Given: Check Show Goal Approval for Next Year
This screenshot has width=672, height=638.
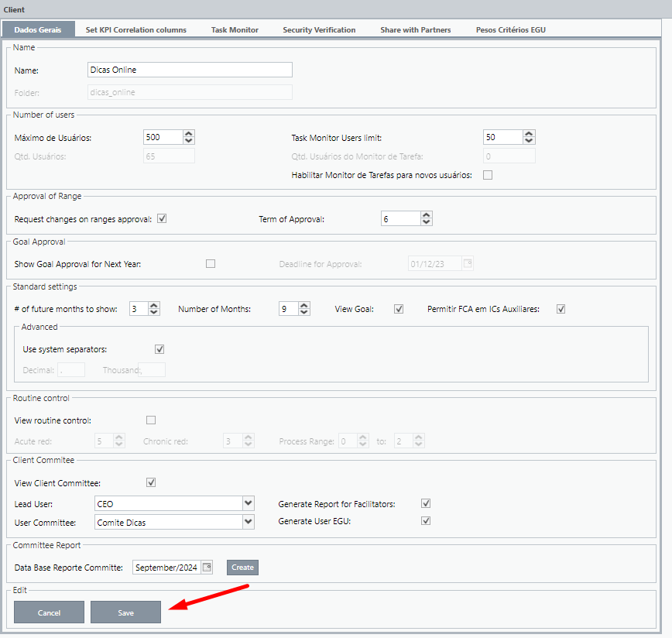Looking at the screenshot, I should coord(211,264).
